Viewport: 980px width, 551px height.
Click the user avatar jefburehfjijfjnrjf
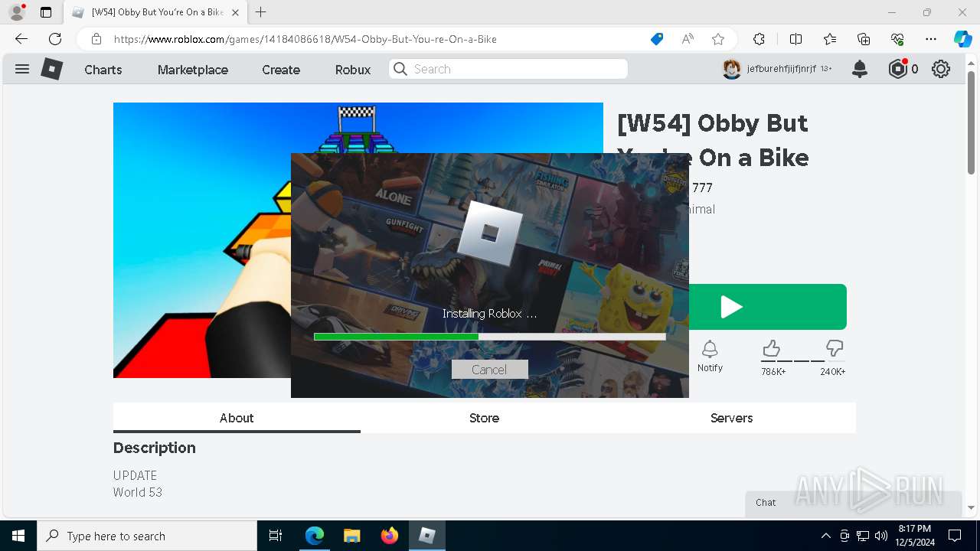pyautogui.click(x=732, y=69)
